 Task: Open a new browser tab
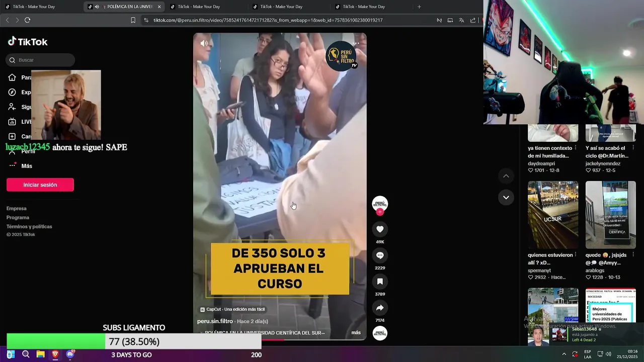point(419,7)
